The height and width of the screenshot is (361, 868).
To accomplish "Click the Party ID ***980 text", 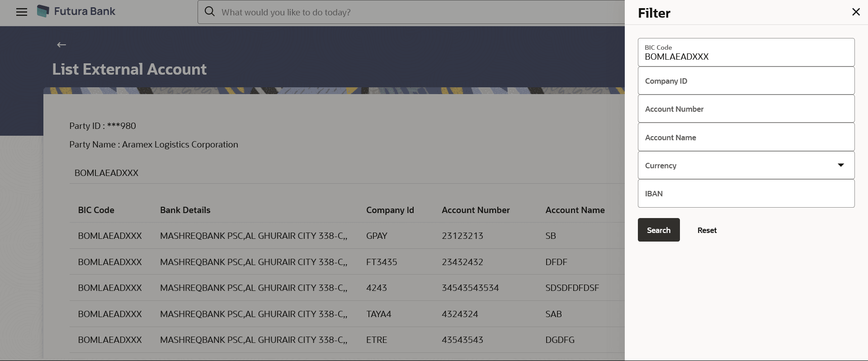I will coord(103,126).
